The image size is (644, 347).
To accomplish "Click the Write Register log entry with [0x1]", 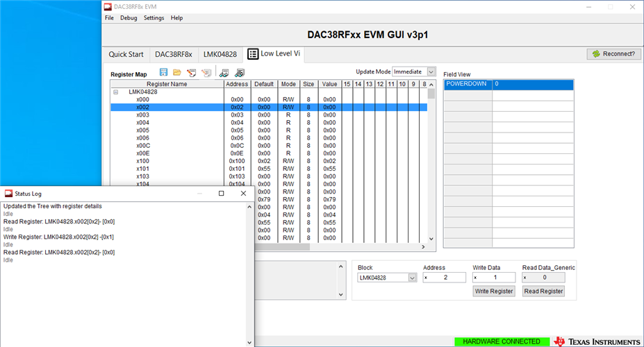I will pos(59,237).
